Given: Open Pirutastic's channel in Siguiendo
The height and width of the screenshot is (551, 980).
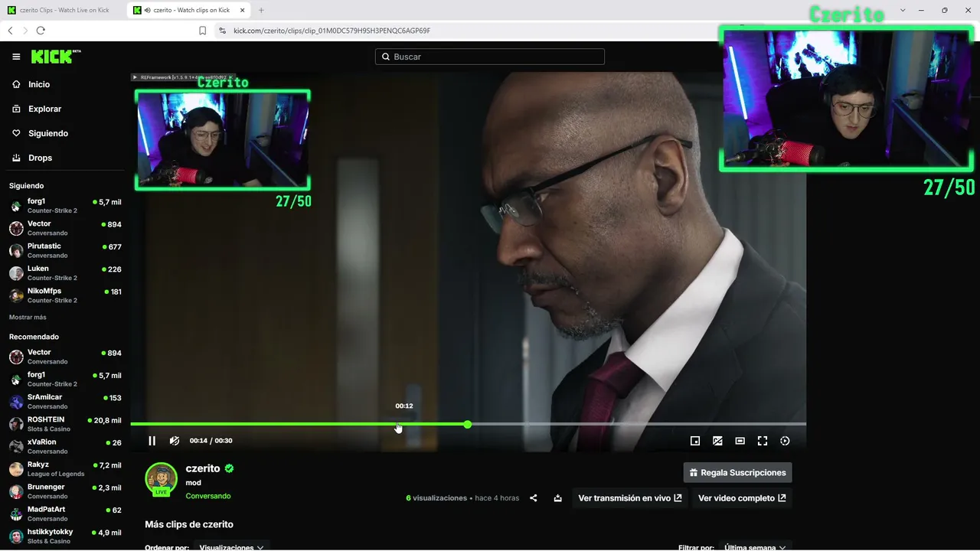Looking at the screenshot, I should coord(65,250).
